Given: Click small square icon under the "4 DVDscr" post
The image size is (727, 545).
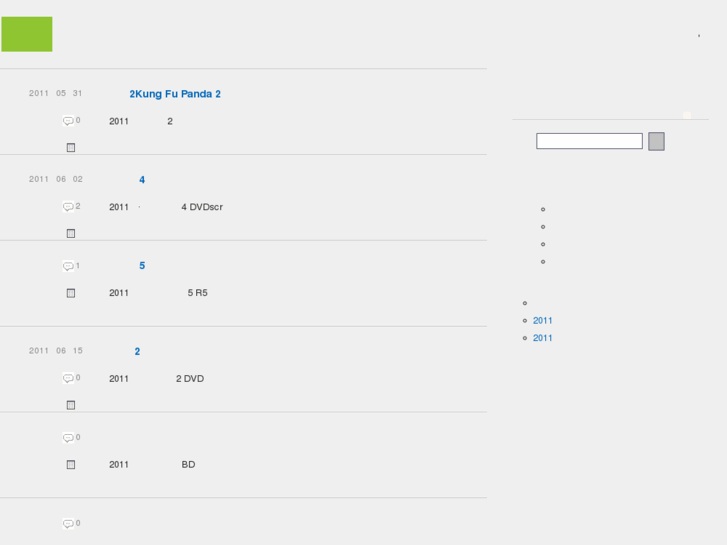Looking at the screenshot, I should pos(71,234).
